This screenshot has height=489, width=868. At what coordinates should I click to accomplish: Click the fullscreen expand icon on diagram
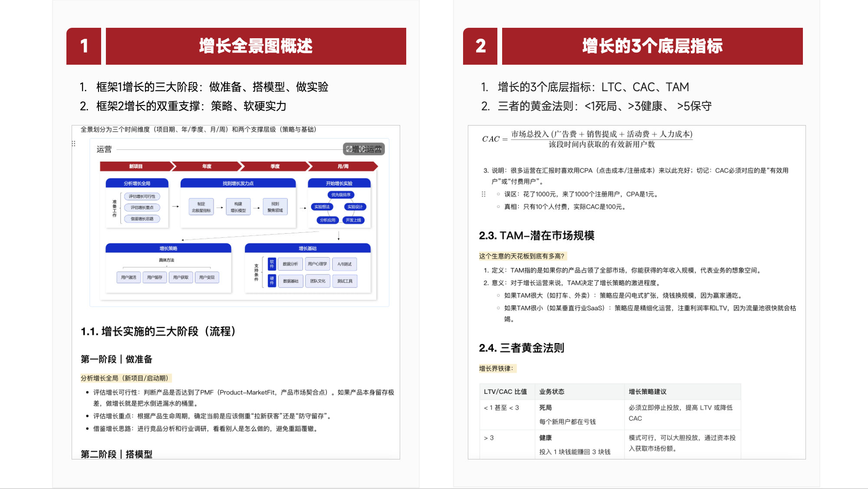(x=349, y=149)
